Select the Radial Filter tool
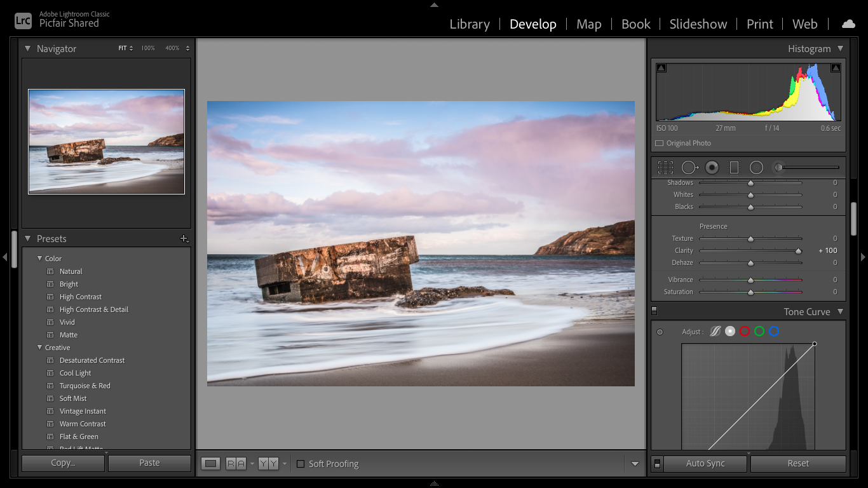The image size is (868, 488). coord(756,167)
